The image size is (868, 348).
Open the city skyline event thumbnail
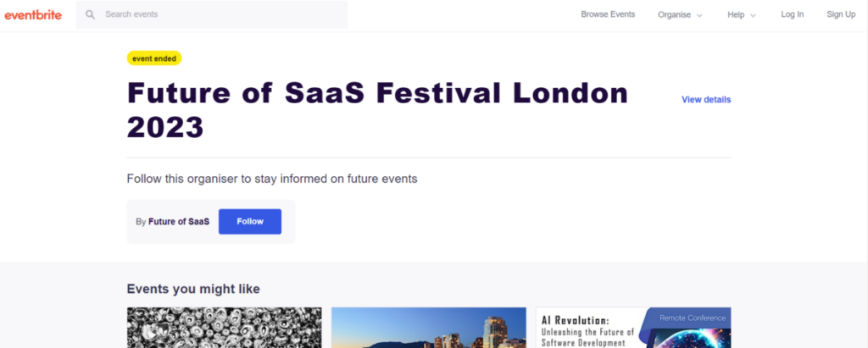[x=428, y=328]
